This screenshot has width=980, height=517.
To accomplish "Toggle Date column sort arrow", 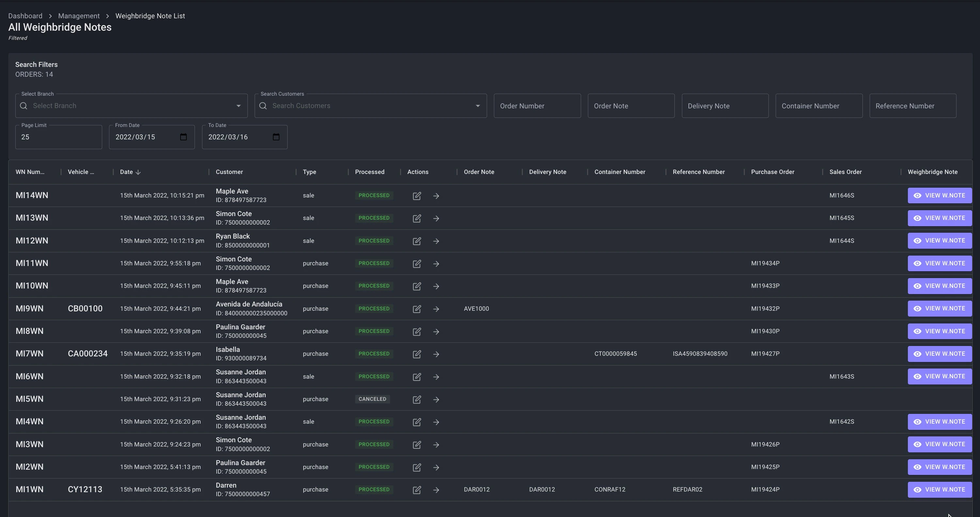I will click(138, 172).
